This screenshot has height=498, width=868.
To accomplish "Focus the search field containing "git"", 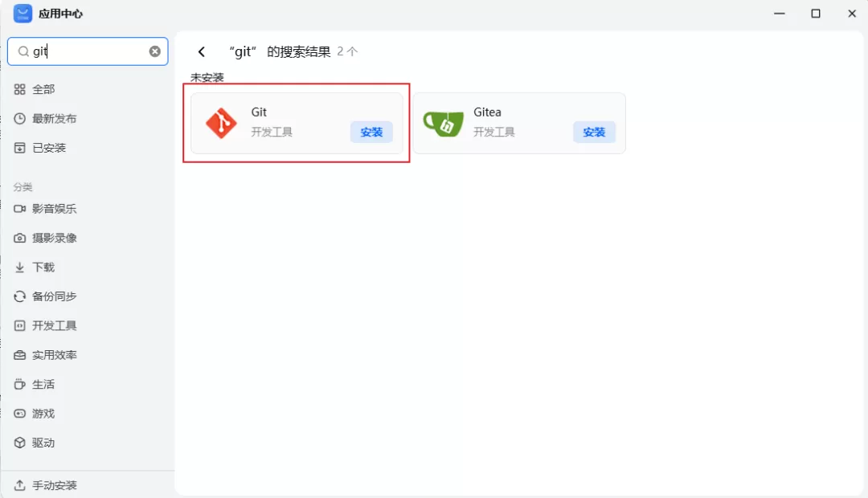I will 88,51.
